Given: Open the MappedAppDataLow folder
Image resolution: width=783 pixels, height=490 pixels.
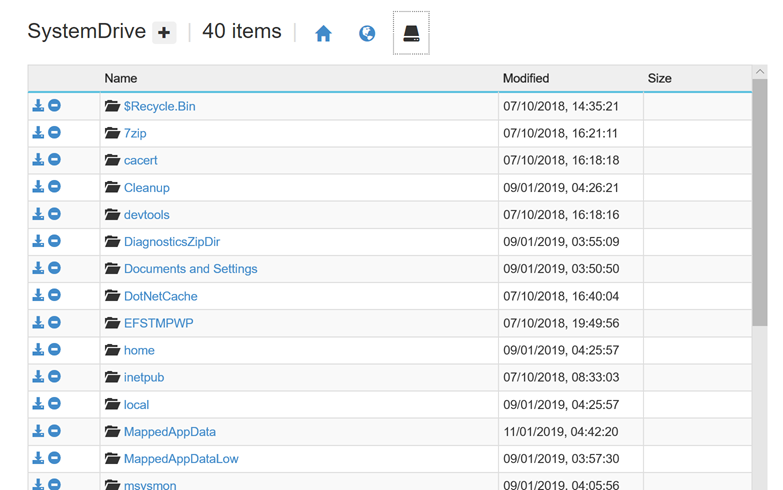Looking at the screenshot, I should click(x=180, y=459).
